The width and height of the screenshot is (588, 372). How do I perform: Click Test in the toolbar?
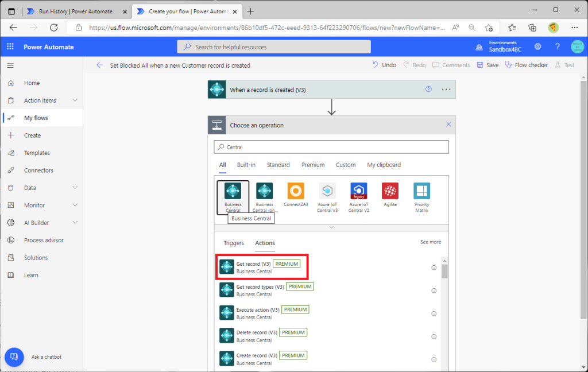(x=564, y=65)
